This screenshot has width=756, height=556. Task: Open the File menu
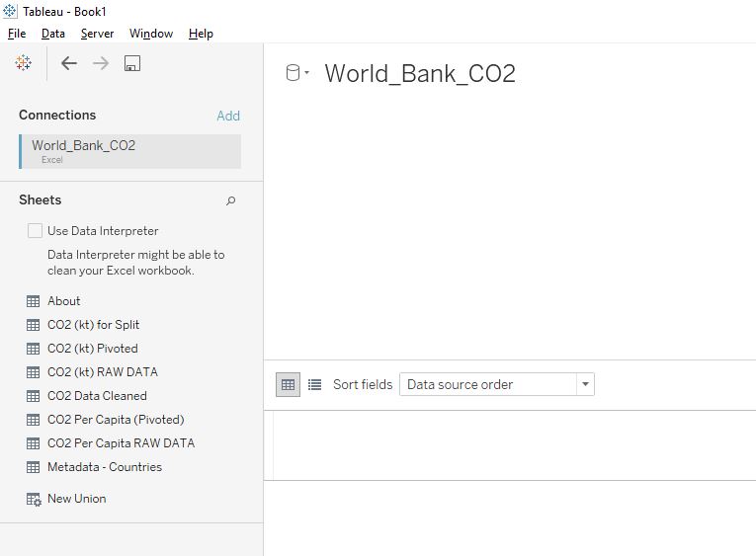point(17,34)
